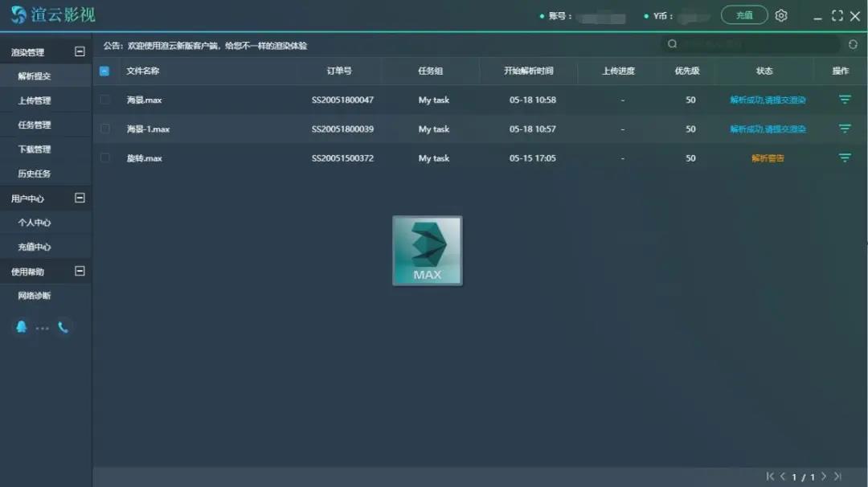Viewport: 868px width, 487px height.
Task: Collapse the 使用帮助 section
Action: coord(80,271)
